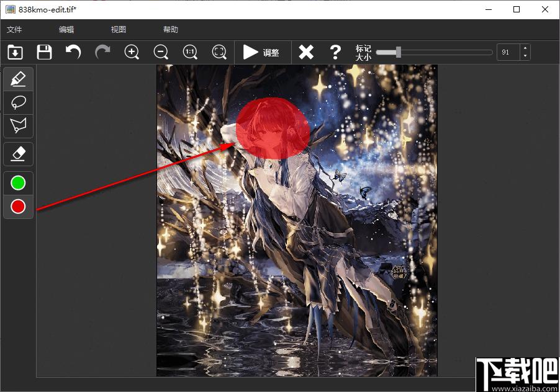This screenshot has height=392, width=560.
Task: Open image file with the import icon
Action: (x=15, y=52)
